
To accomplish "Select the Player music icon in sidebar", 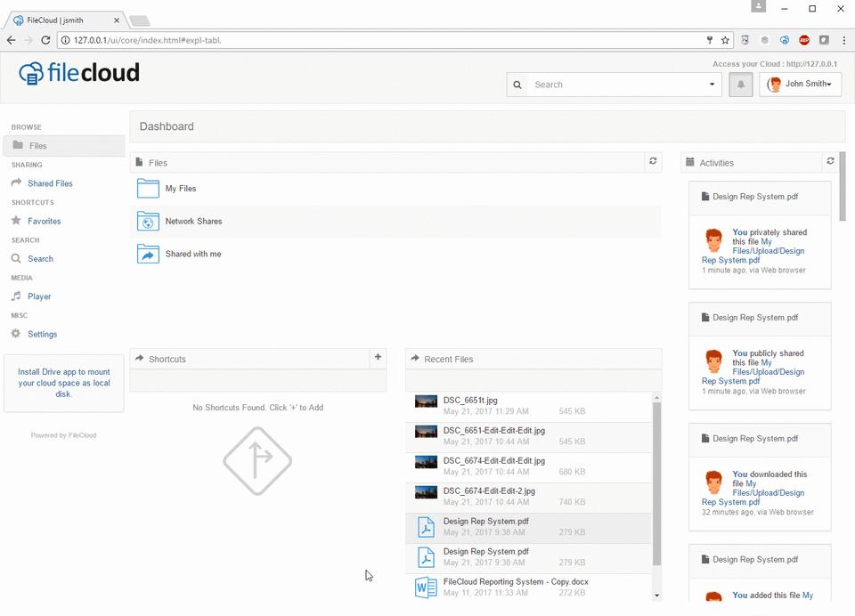I will point(16,296).
